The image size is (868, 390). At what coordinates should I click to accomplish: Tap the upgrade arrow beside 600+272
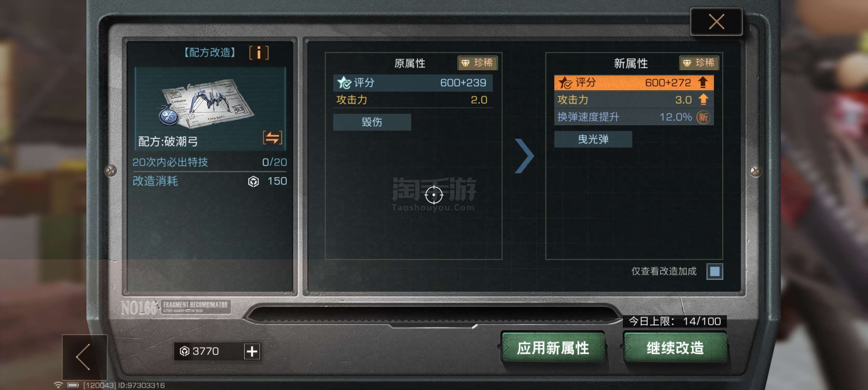(x=703, y=83)
